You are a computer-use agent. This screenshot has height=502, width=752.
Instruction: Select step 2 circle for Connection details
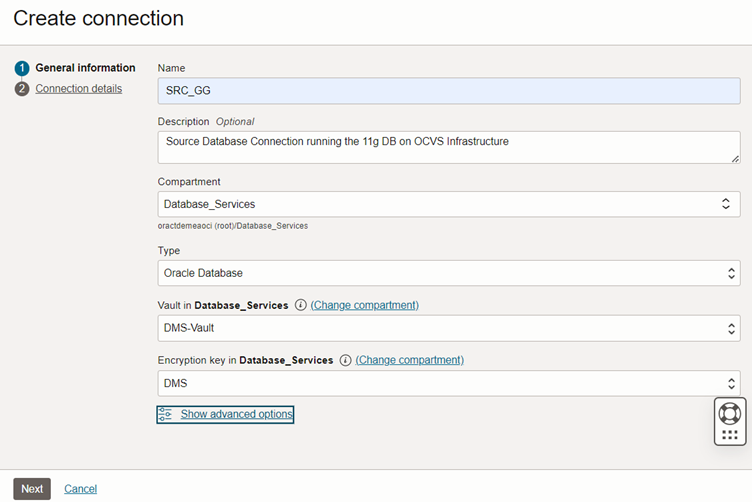pos(22,89)
